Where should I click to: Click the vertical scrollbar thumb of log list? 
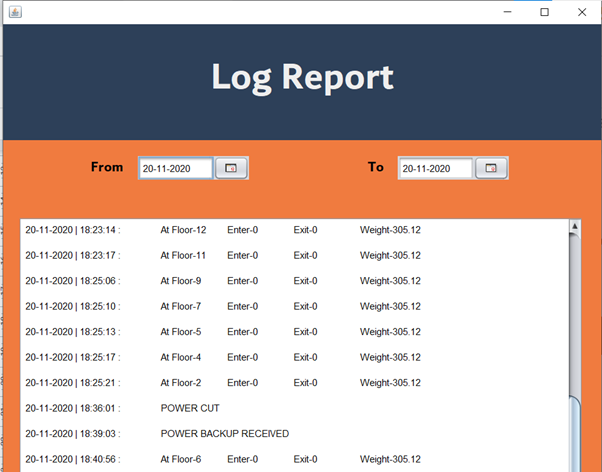pyautogui.click(x=575, y=434)
